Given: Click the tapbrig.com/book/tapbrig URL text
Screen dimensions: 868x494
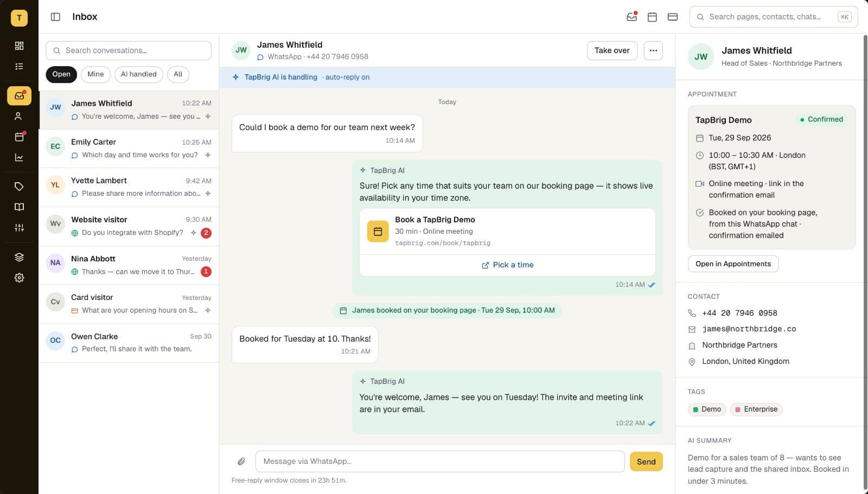Looking at the screenshot, I should pyautogui.click(x=443, y=243).
